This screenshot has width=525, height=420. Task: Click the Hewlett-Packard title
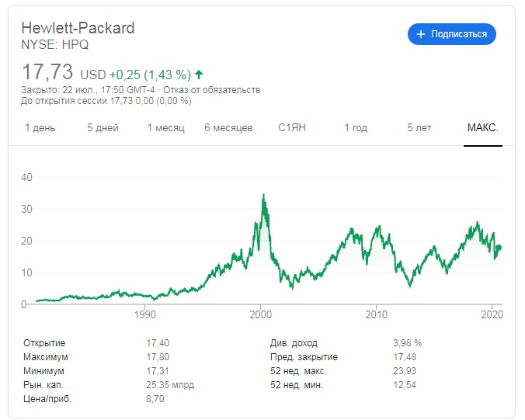point(78,28)
